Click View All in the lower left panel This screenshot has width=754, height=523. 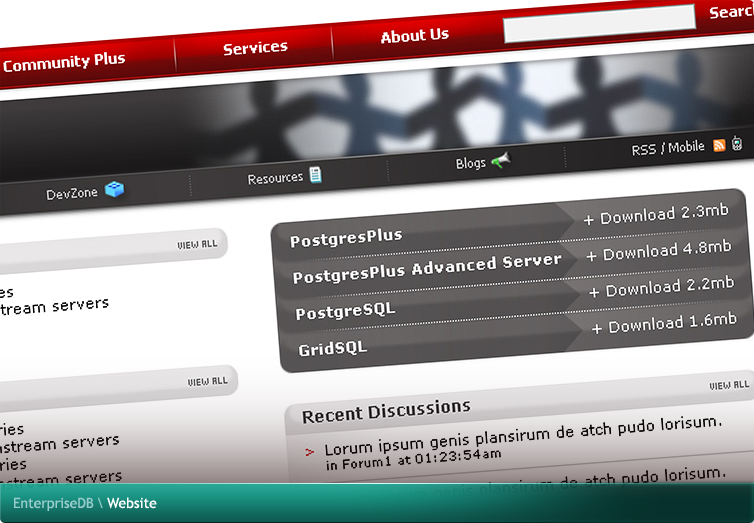(207, 382)
